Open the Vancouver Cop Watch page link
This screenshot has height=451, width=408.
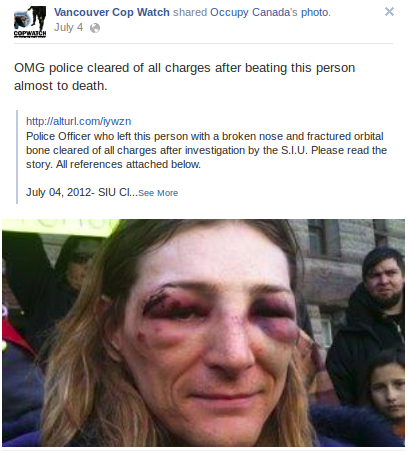click(x=112, y=12)
